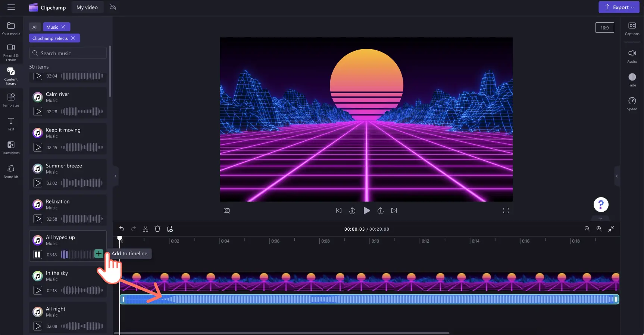This screenshot has height=335, width=644.
Task: Zoom in the timeline
Action: pos(599,229)
